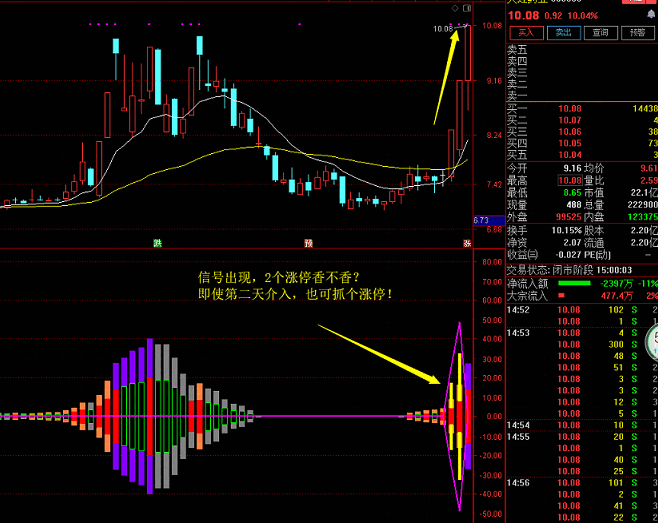Click the 均价 value 9.61
This screenshot has height=523, width=658.
click(x=649, y=168)
